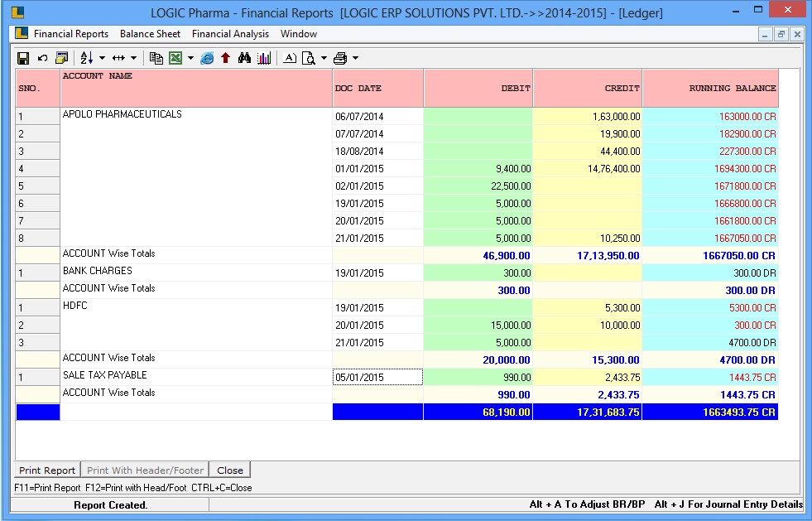This screenshot has height=521, width=812.
Task: Open the Financial Analysis menu
Action: [229, 34]
